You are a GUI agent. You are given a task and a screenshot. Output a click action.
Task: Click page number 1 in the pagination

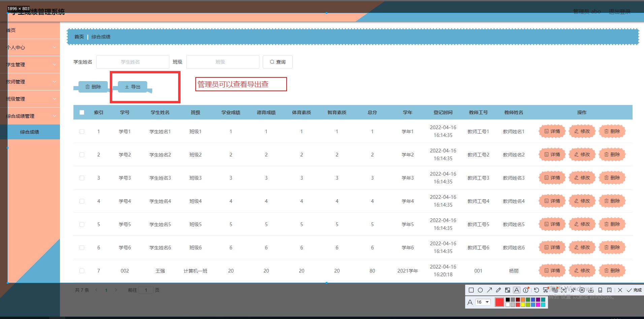[106, 290]
